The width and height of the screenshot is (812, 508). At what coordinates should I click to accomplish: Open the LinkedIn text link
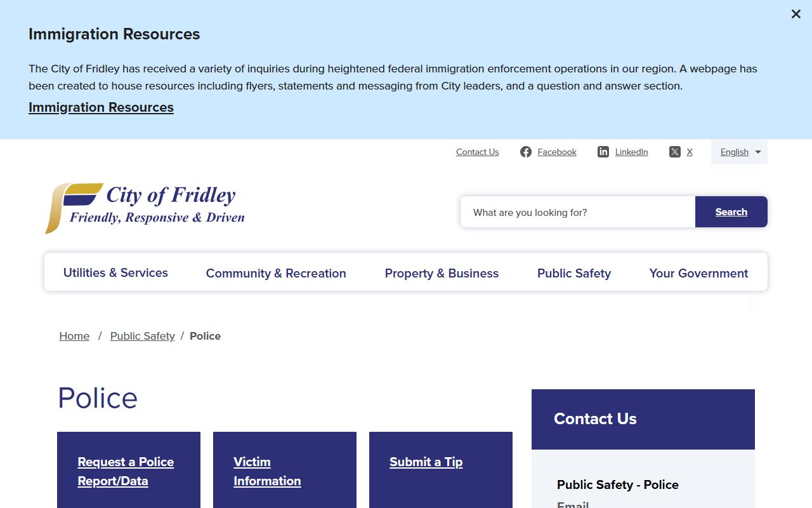(x=631, y=152)
